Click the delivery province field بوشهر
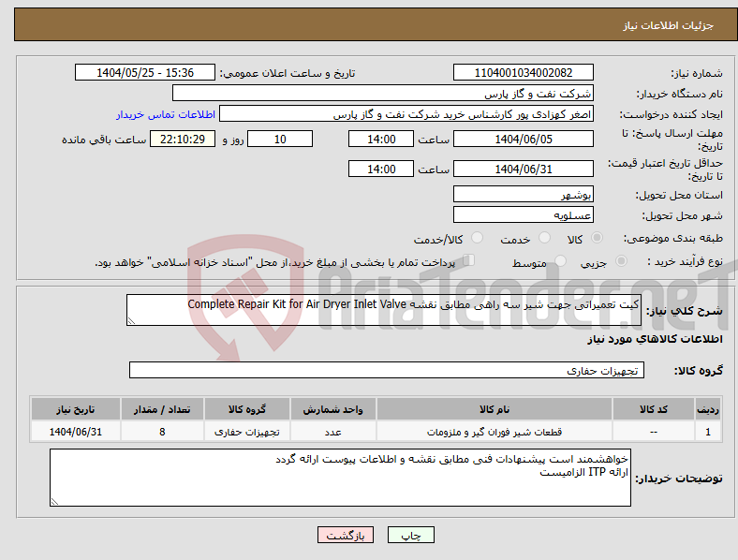The width and height of the screenshot is (738, 560). point(523,194)
